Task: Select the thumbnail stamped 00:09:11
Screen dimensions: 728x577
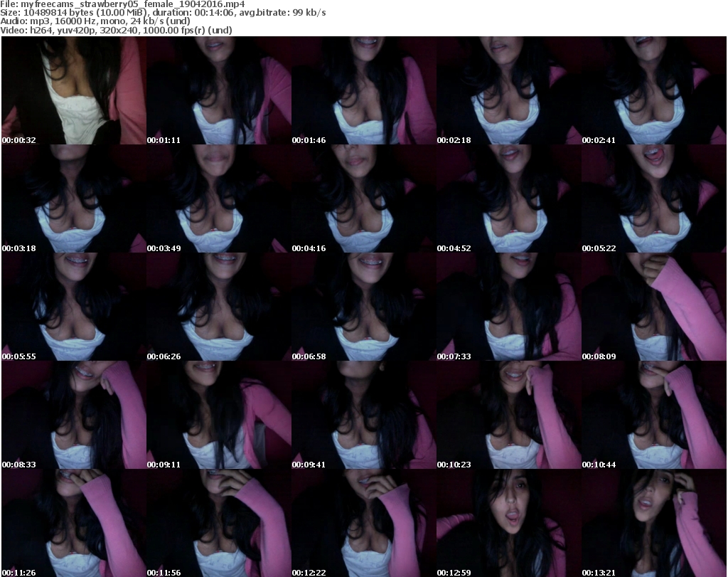Action: tap(219, 415)
